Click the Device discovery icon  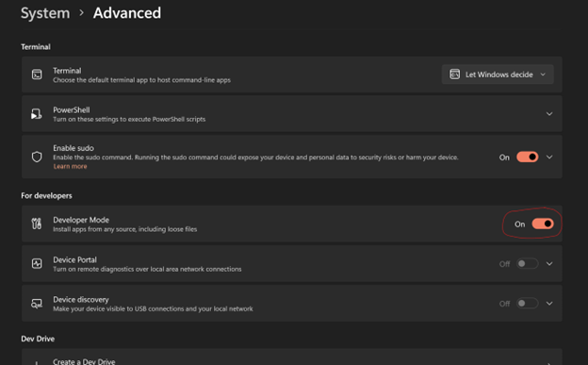(37, 304)
